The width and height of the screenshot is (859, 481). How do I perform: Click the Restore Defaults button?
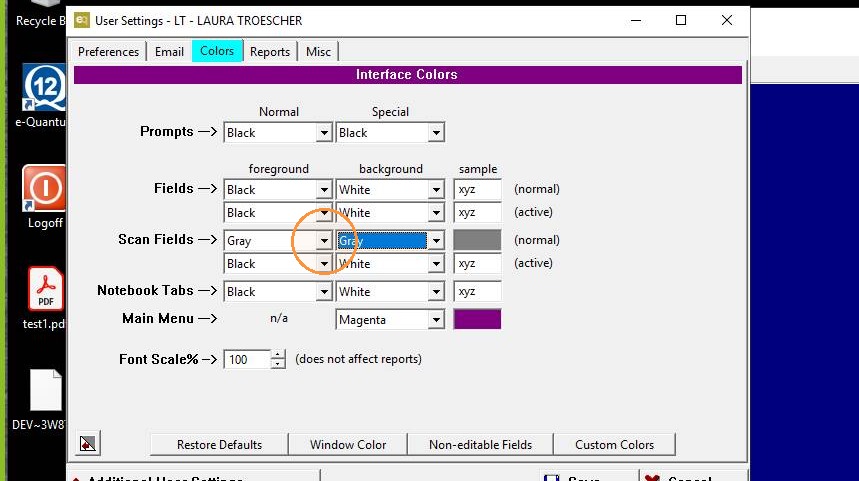point(219,444)
